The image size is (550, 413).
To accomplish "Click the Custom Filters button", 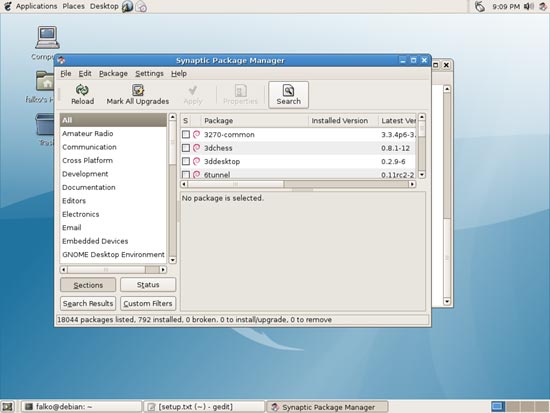I will (x=148, y=304).
